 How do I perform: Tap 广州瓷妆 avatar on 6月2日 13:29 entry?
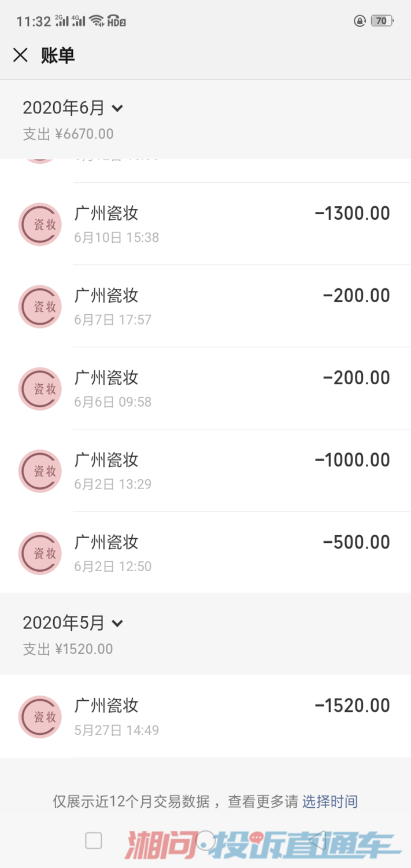pos(40,471)
